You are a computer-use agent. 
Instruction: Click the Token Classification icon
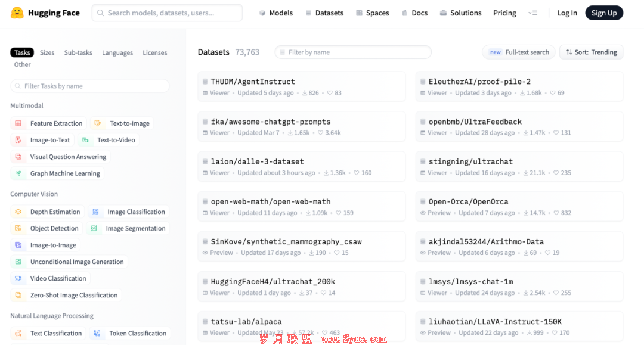click(97, 333)
